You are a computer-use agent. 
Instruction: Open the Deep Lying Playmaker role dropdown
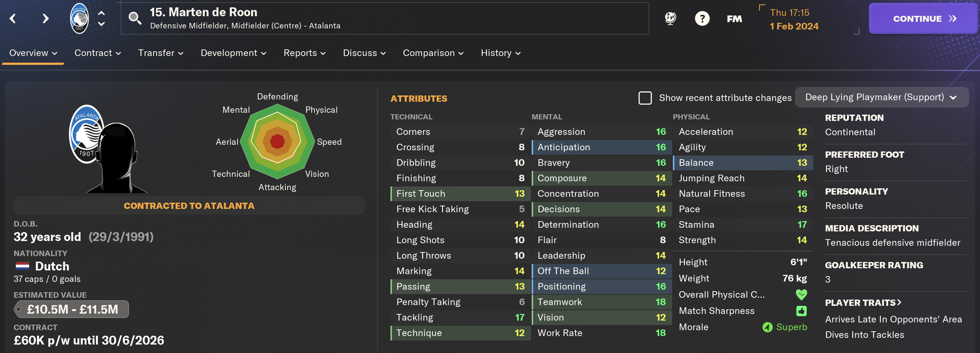(x=881, y=97)
